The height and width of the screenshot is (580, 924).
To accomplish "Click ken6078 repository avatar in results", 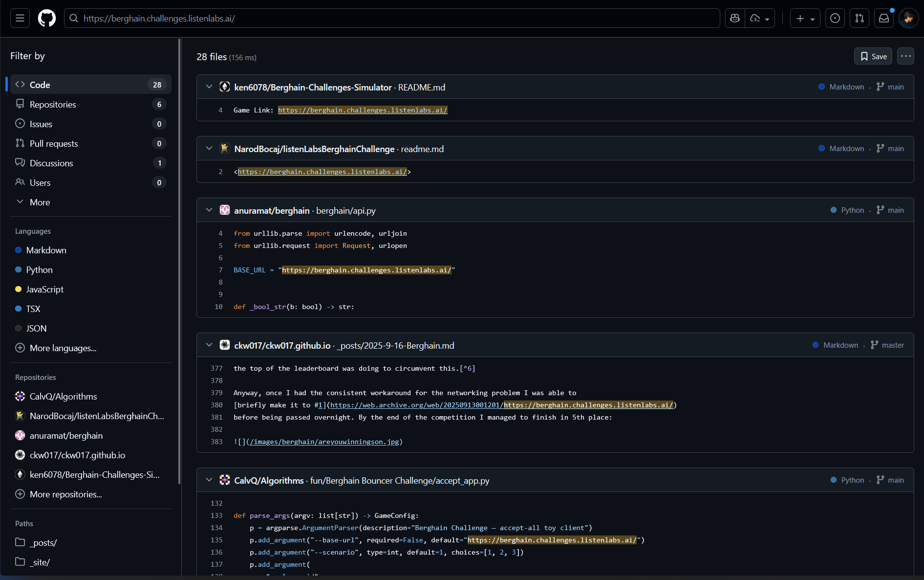I will pyautogui.click(x=225, y=87).
